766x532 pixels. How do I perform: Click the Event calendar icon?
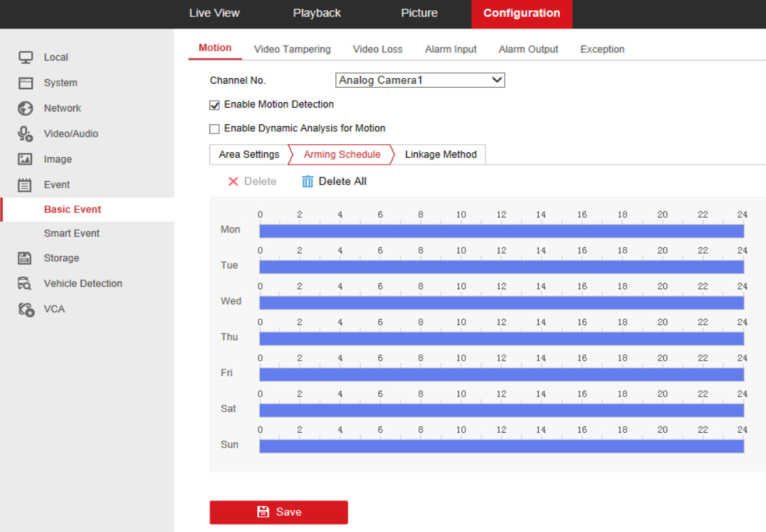(x=25, y=184)
